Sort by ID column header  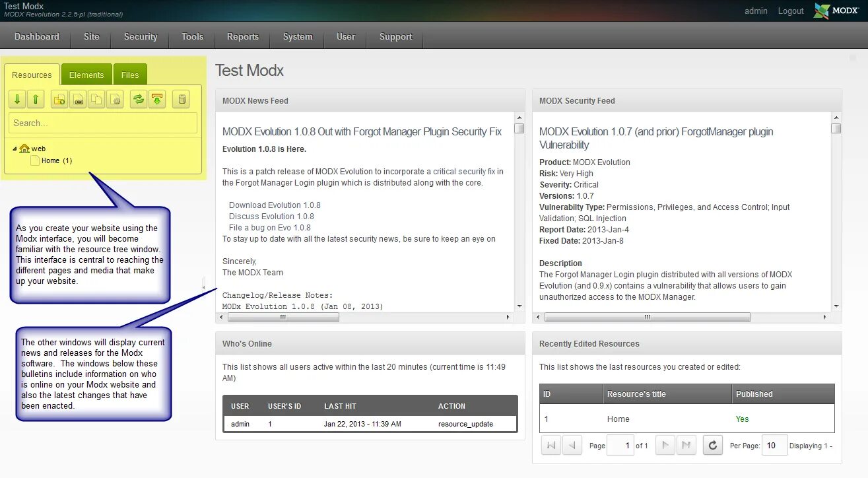[571, 394]
